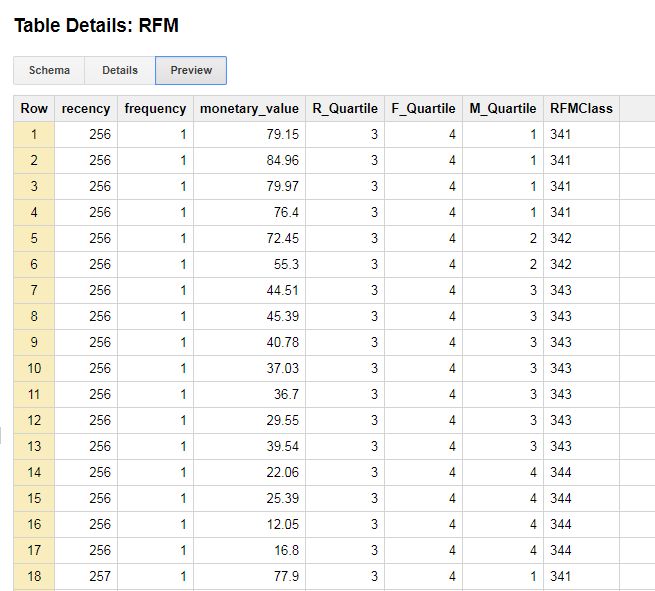The image size is (655, 591).
Task: Click the monetary_value column header
Action: point(249,109)
